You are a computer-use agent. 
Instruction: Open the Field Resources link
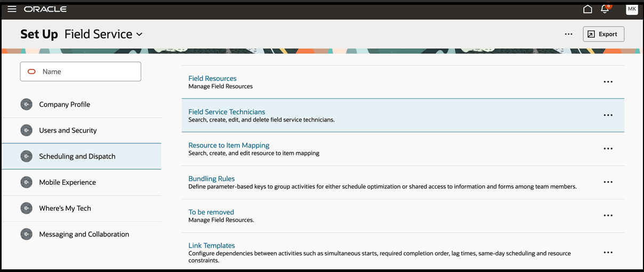point(212,78)
